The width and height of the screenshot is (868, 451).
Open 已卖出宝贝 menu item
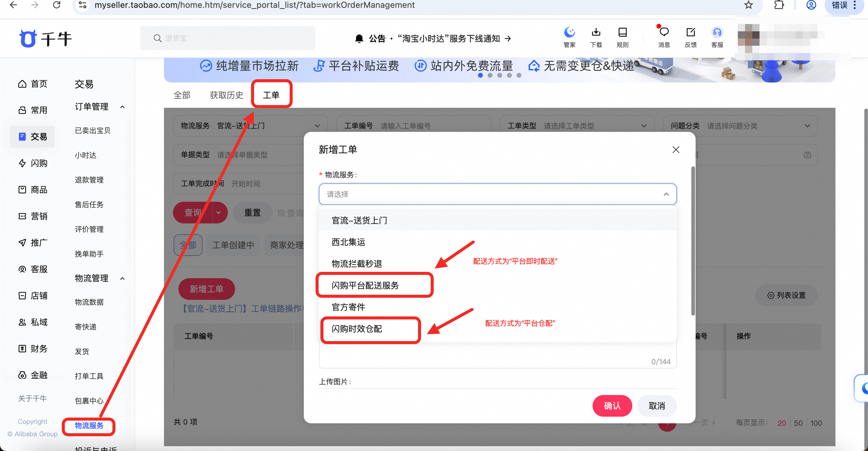92,130
